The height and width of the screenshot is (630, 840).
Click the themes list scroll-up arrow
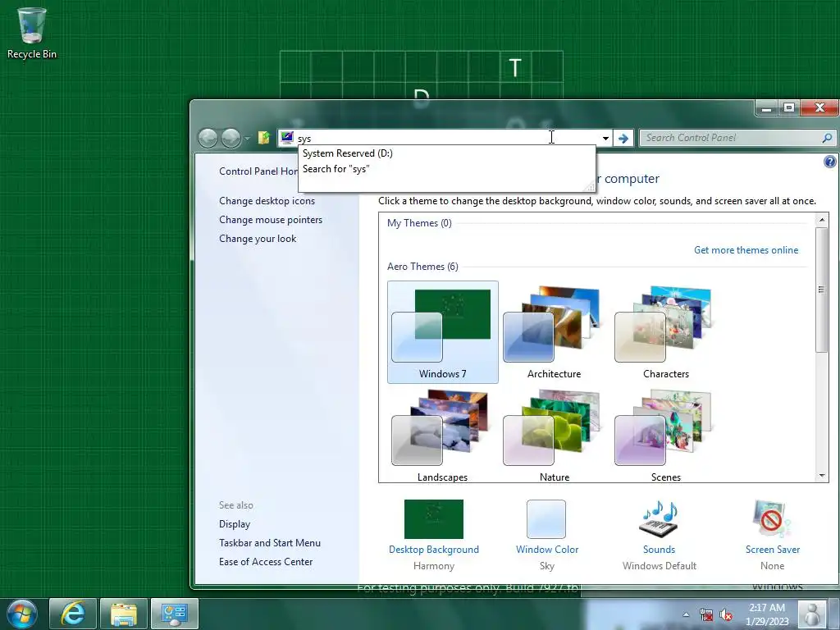point(822,220)
